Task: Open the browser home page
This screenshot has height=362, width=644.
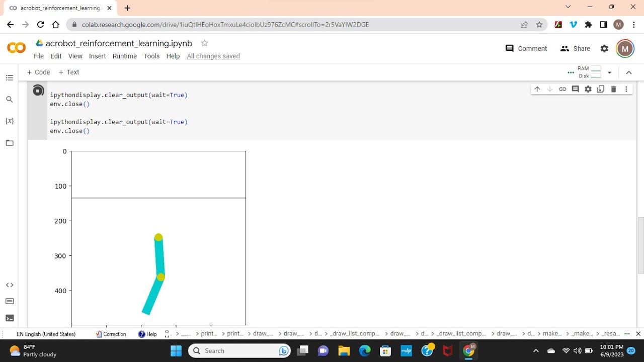Action: [56, 25]
